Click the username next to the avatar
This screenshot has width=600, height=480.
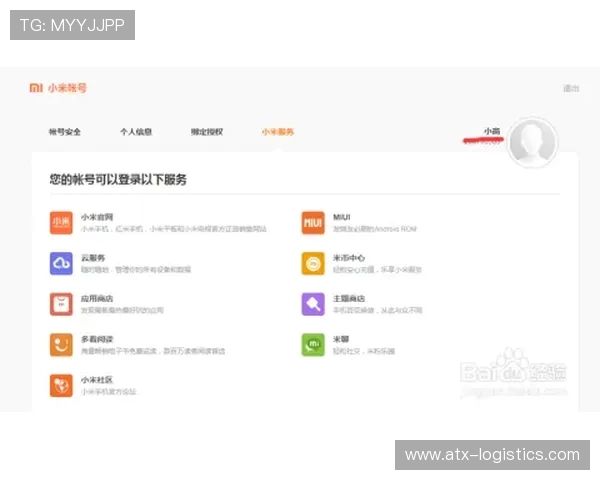click(492, 131)
